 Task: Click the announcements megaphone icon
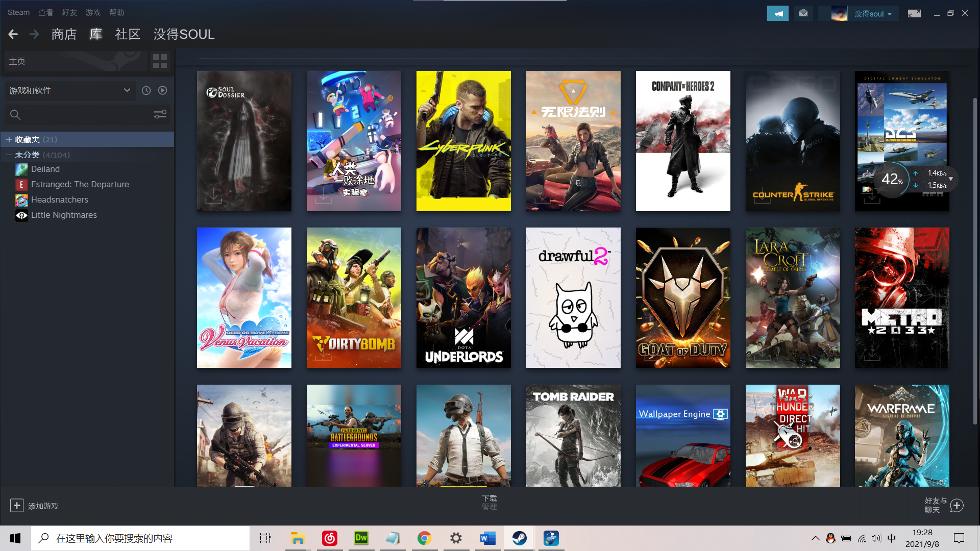pyautogui.click(x=777, y=14)
